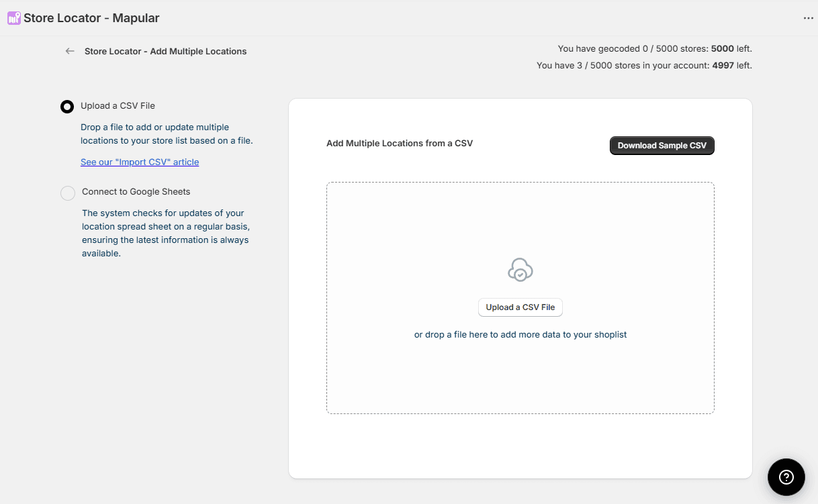Select the cloud icon above Upload button
This screenshot has height=504, width=818.
tap(520, 269)
